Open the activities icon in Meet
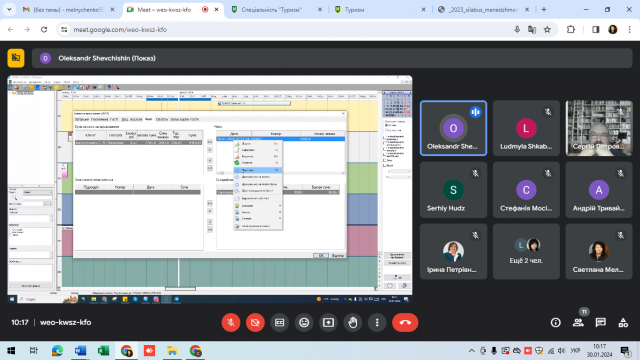This screenshot has height=360, width=640. click(x=623, y=322)
